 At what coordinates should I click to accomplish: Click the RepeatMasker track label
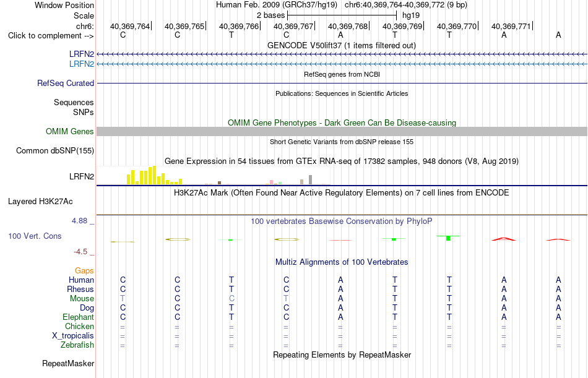pyautogui.click(x=68, y=364)
